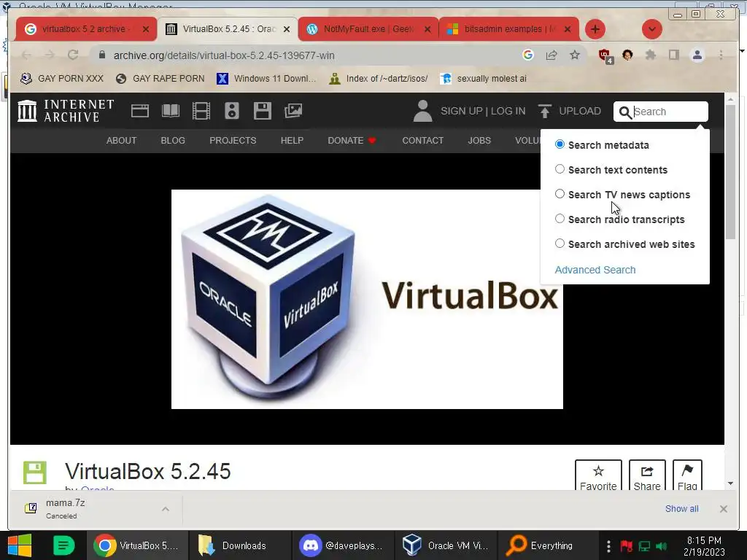
Task: Click the SIGN UP link
Action: [461, 111]
